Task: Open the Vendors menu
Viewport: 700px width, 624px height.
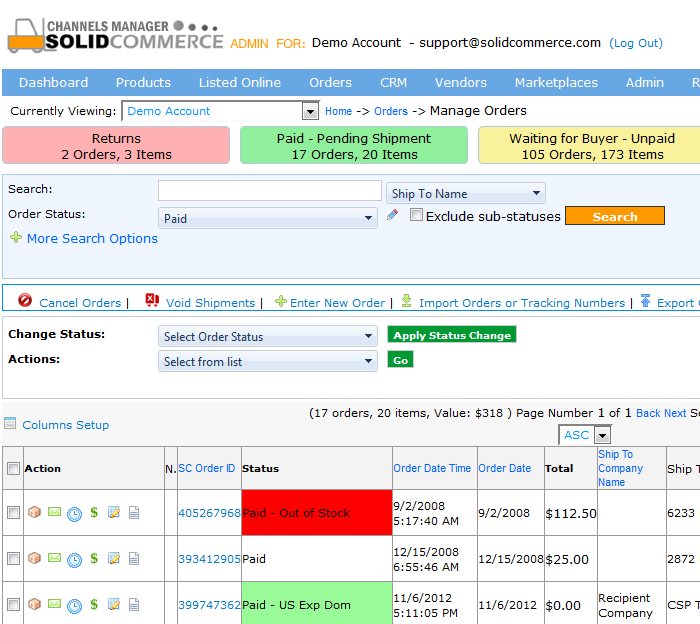Action: (461, 83)
